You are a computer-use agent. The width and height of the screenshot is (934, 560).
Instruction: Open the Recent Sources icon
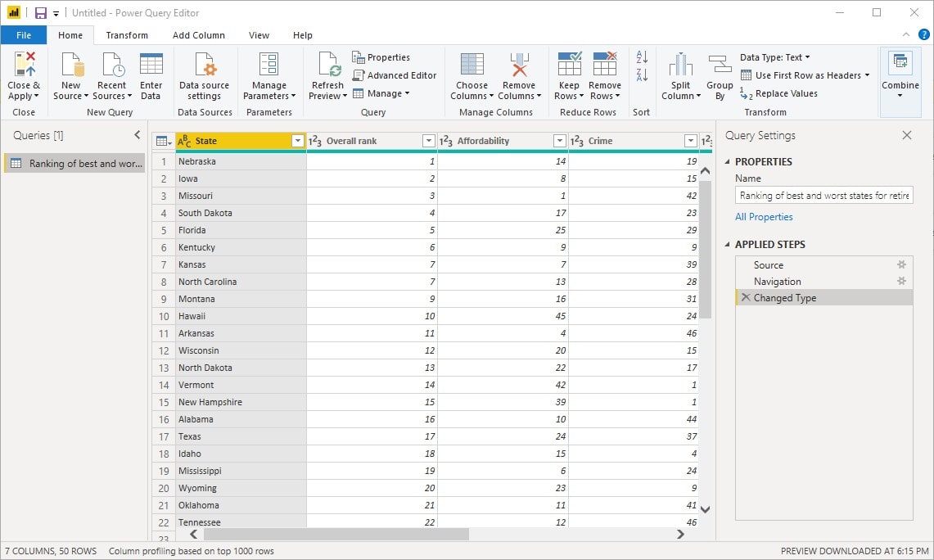[x=112, y=65]
